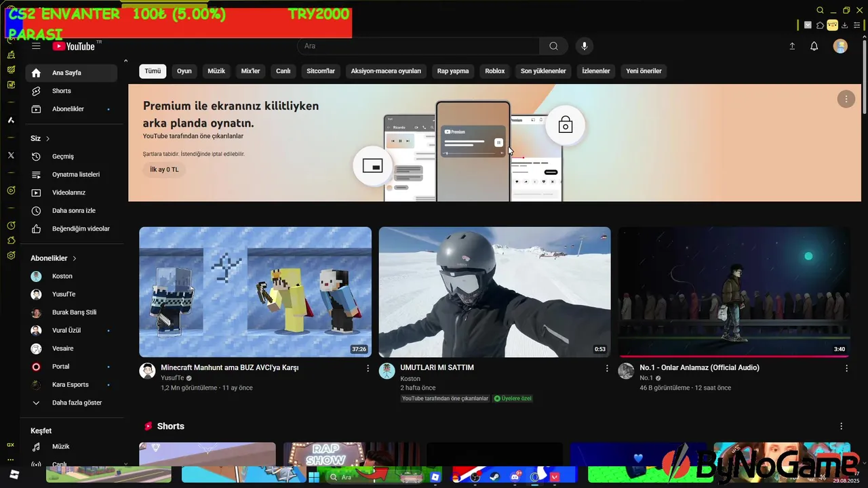Click the browser tab search magnifier icon
868x488 pixels.
tap(820, 10)
